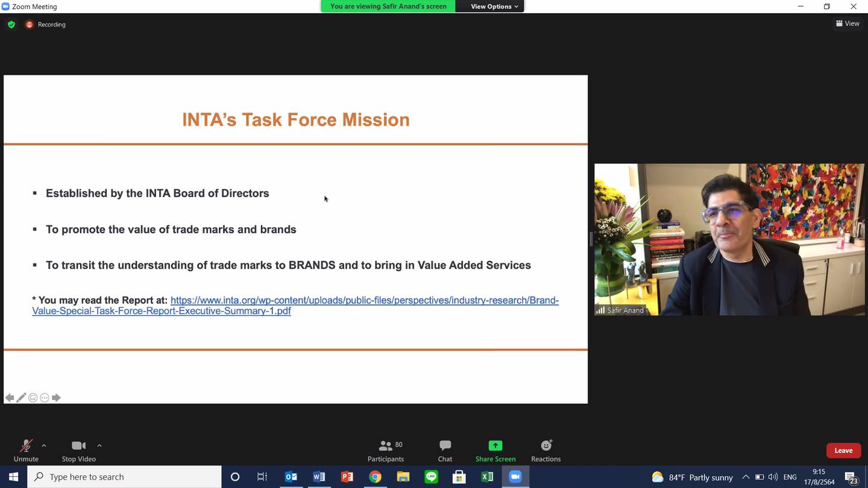Open Reactions menu
Viewport: 868px width, 488px height.
coord(546,450)
